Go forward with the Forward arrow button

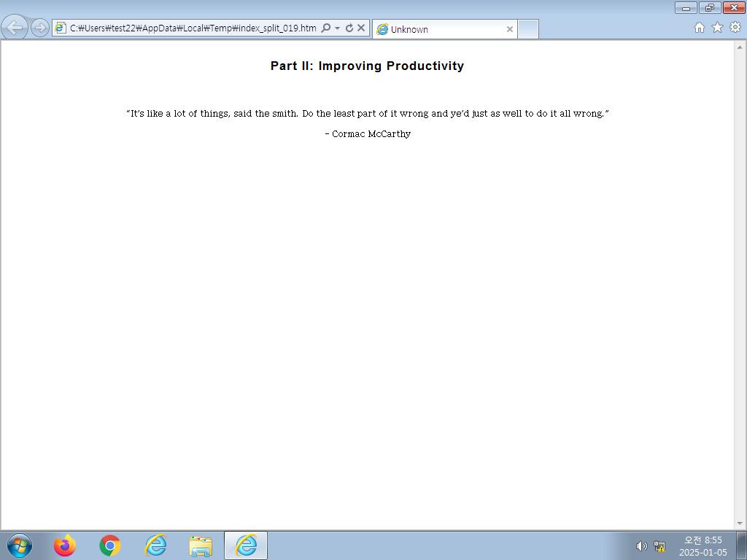[40, 28]
